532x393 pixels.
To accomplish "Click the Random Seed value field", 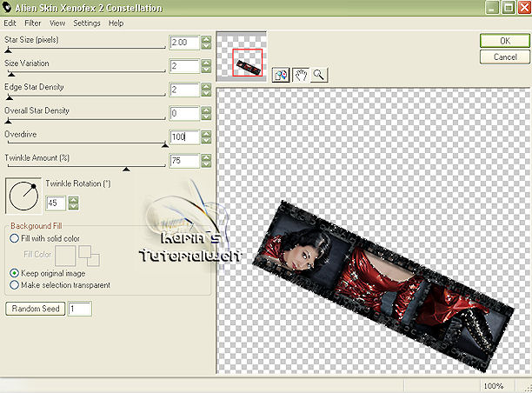I will coord(80,309).
